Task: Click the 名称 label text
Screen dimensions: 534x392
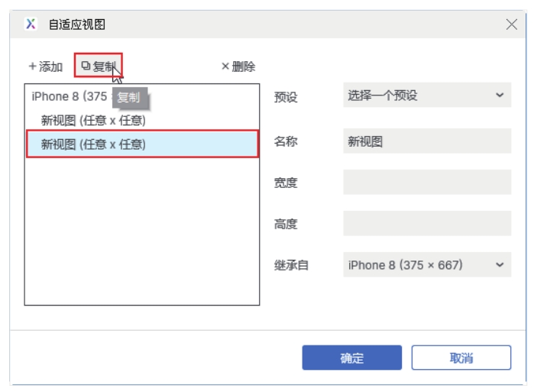Action: [x=286, y=142]
